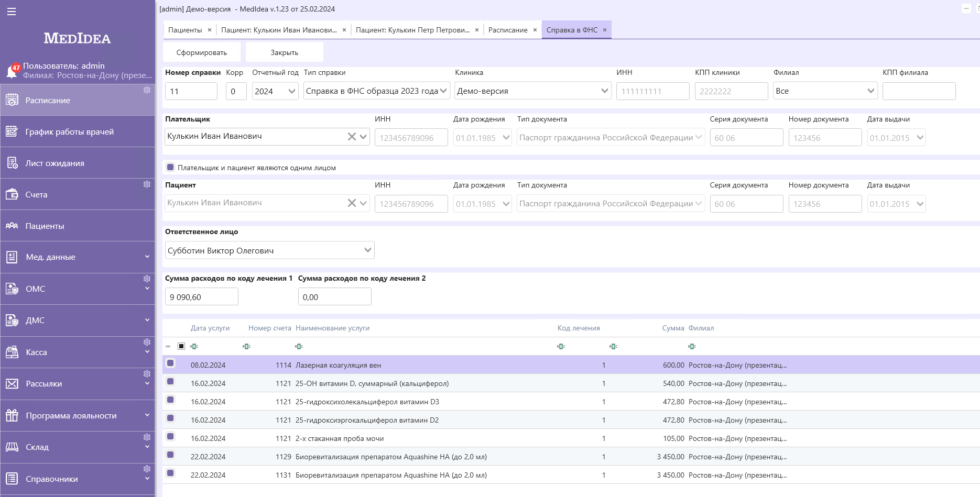Switch to the Пациенты tab
This screenshot has height=497, width=980.
tap(185, 30)
